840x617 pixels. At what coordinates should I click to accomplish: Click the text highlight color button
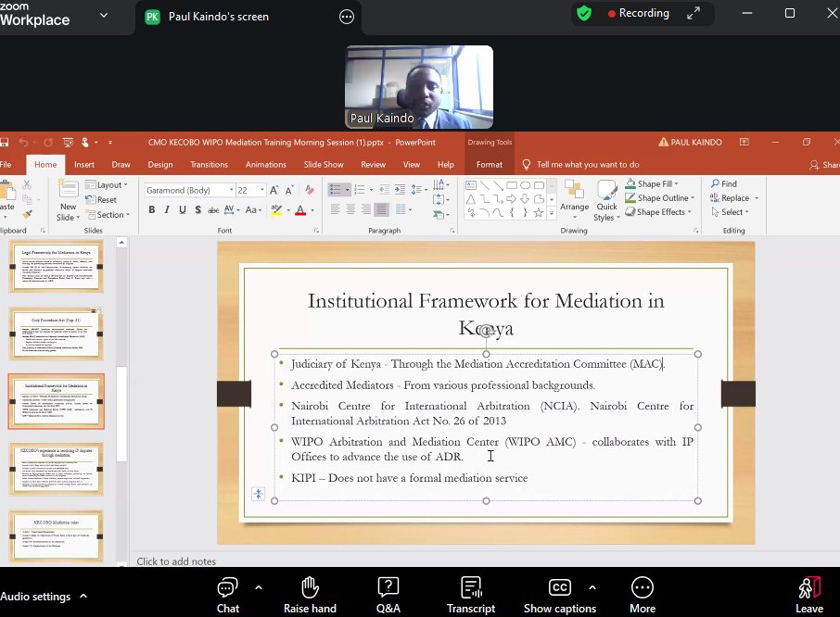click(x=276, y=209)
